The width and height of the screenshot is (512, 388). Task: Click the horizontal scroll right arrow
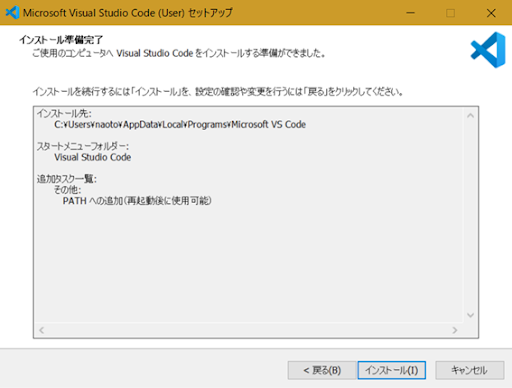click(455, 330)
